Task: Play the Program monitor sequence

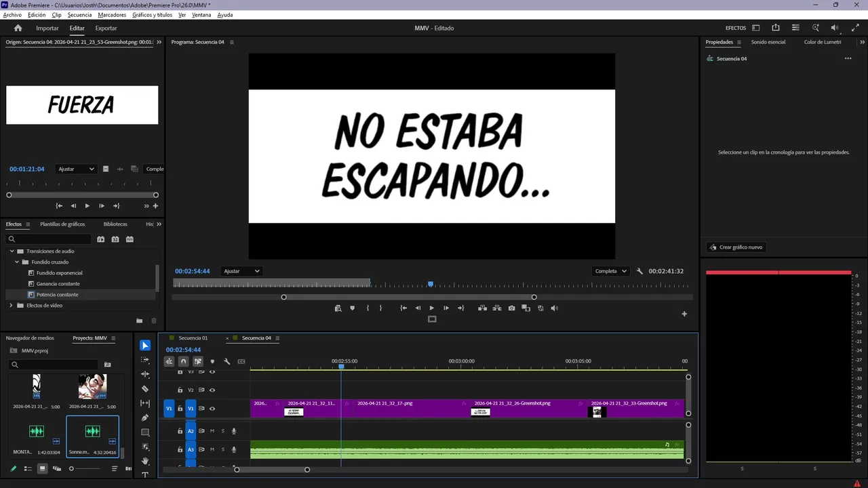Action: coord(431,308)
